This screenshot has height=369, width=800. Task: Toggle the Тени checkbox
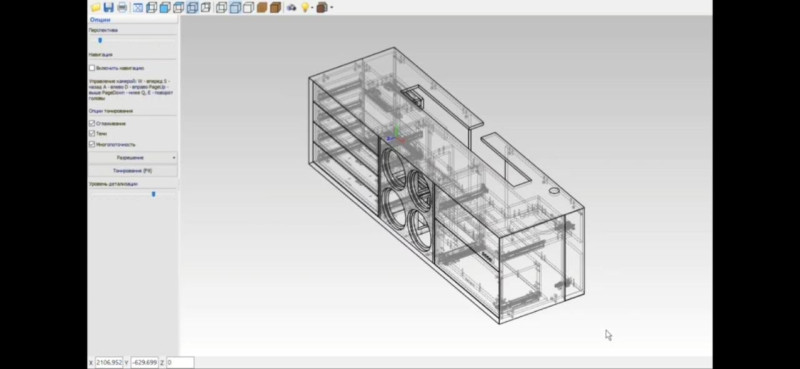92,133
